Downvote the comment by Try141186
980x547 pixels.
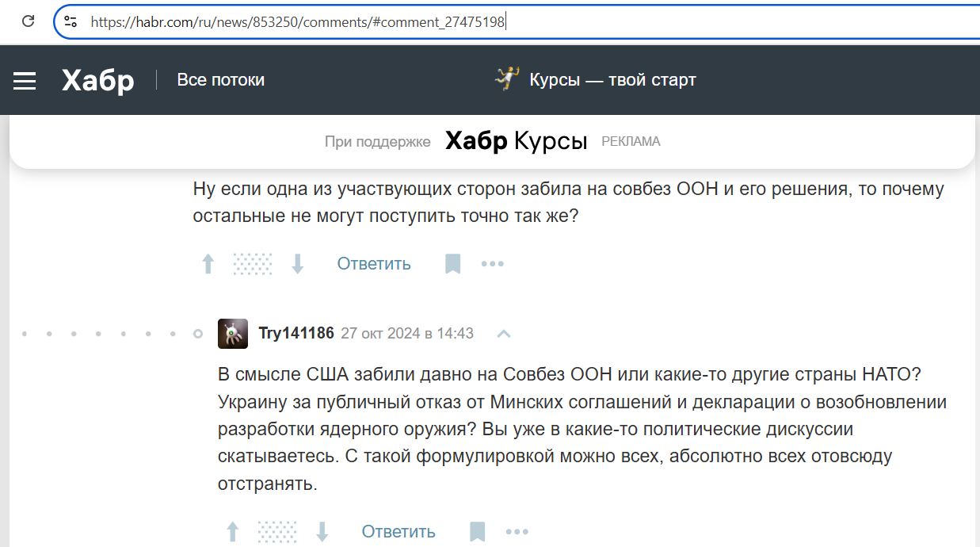322,531
